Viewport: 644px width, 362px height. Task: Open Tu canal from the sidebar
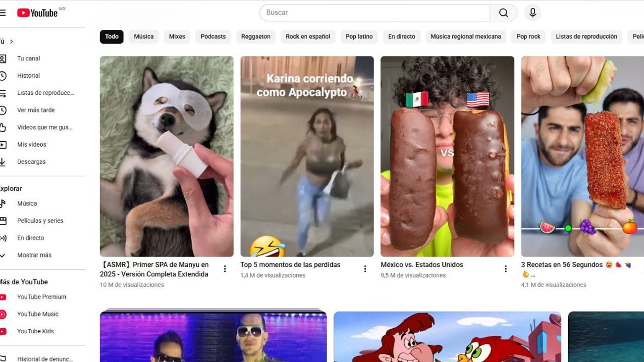click(29, 59)
